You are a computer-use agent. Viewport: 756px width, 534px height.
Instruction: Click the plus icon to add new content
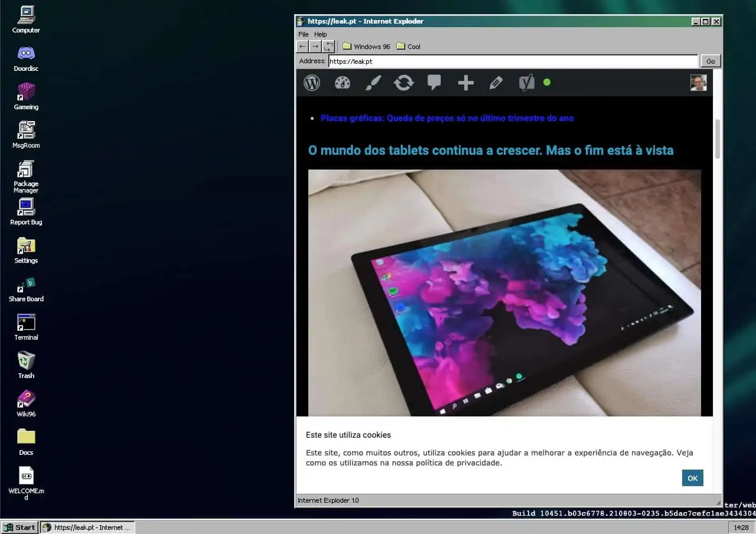(x=465, y=83)
